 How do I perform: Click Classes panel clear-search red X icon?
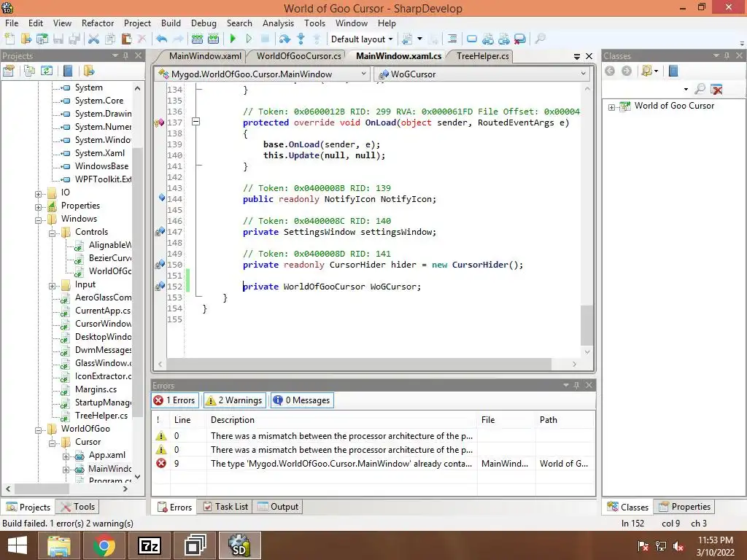point(716,88)
